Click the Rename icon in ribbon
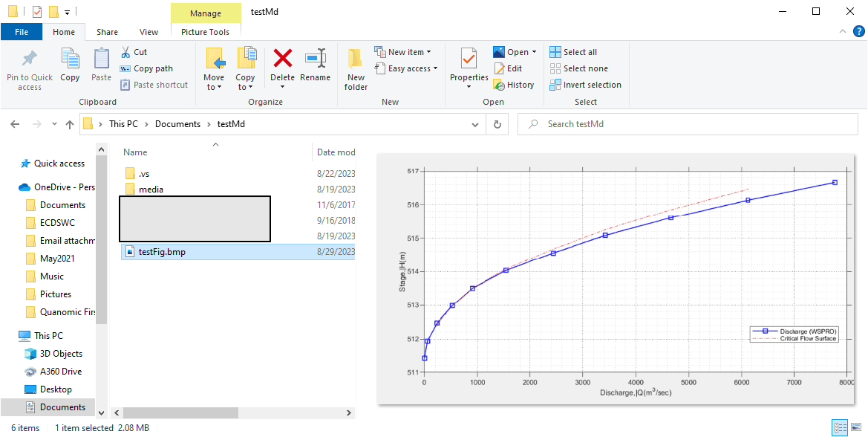 [x=316, y=59]
